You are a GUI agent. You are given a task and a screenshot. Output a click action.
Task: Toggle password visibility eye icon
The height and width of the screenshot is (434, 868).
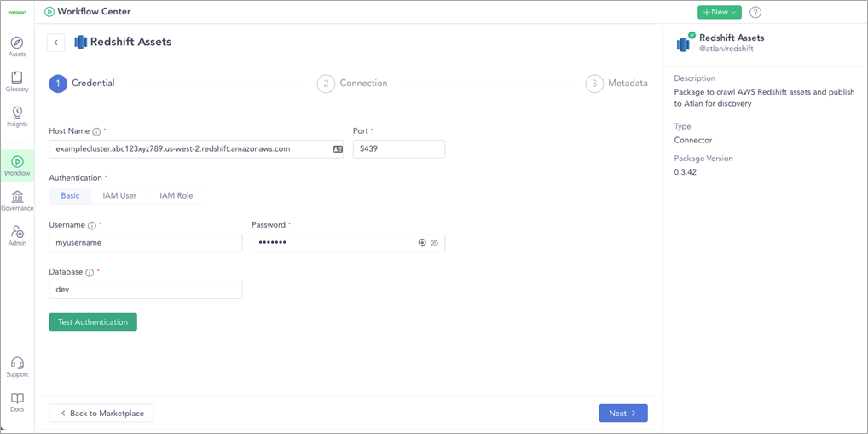(434, 242)
